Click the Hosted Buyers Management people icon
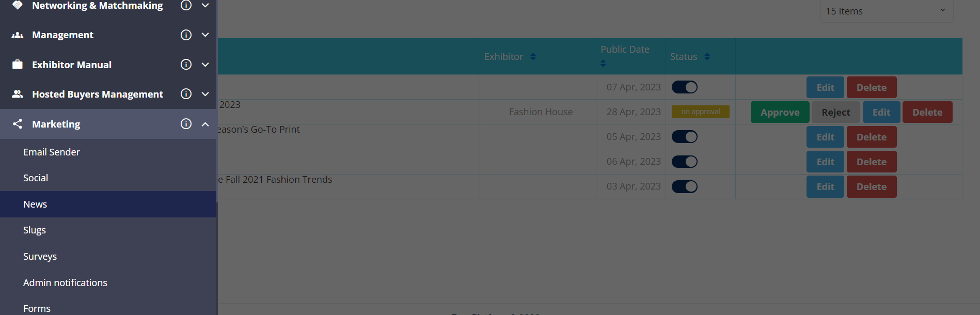The image size is (980, 315). (18, 94)
